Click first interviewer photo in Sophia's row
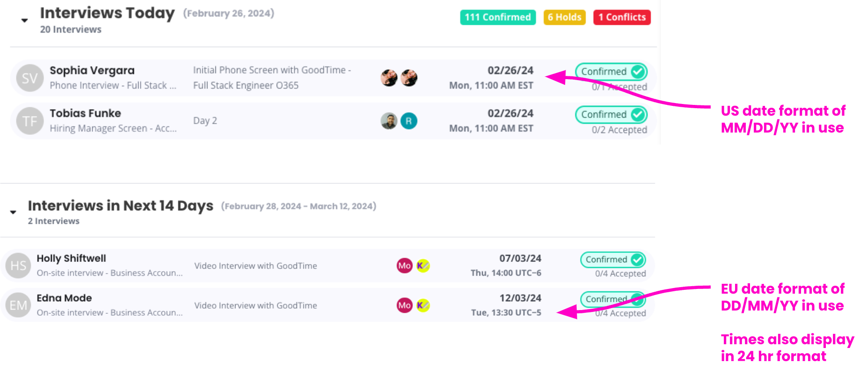The height and width of the screenshot is (370, 868). click(x=389, y=78)
